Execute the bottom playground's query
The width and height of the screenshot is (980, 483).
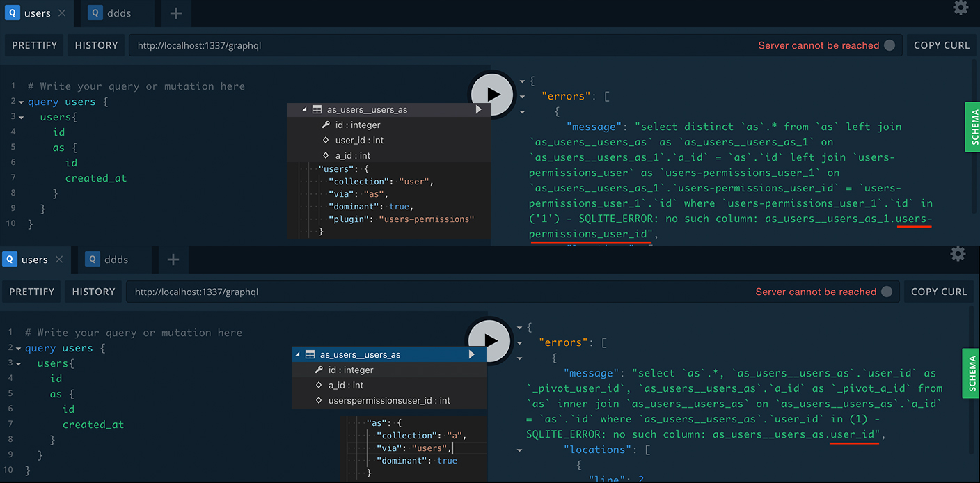point(490,341)
